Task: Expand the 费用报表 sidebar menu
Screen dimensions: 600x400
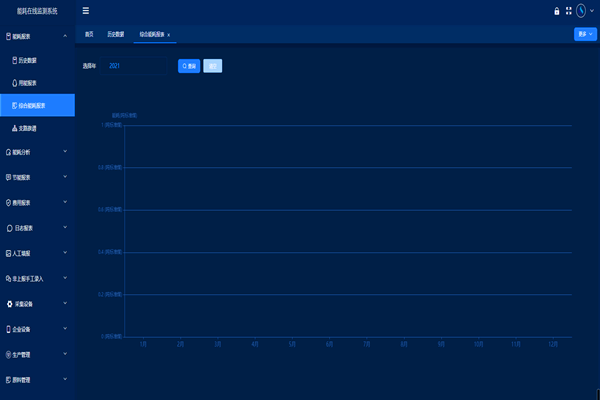Action: [x=37, y=202]
